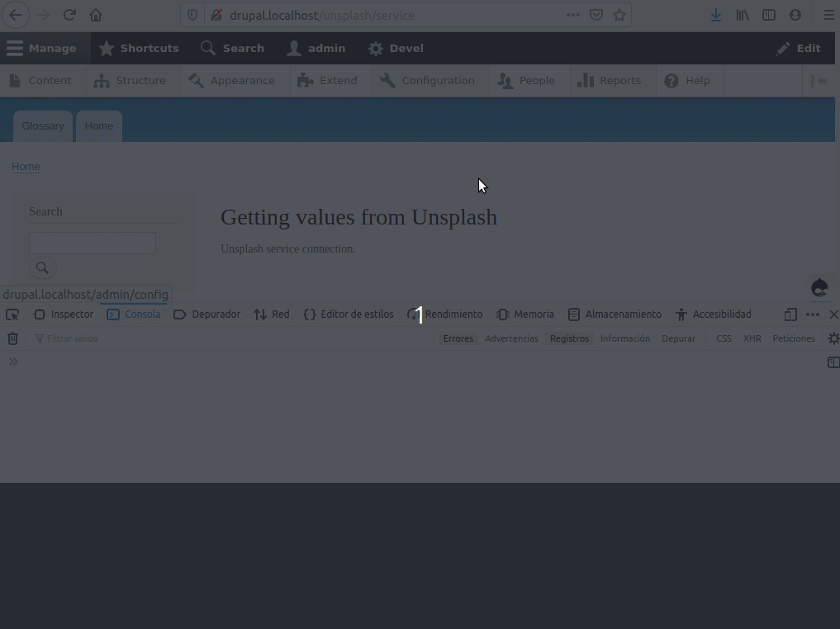Viewport: 840px width, 629px height.
Task: Click the Edit button in admin toolbar
Action: tap(798, 48)
